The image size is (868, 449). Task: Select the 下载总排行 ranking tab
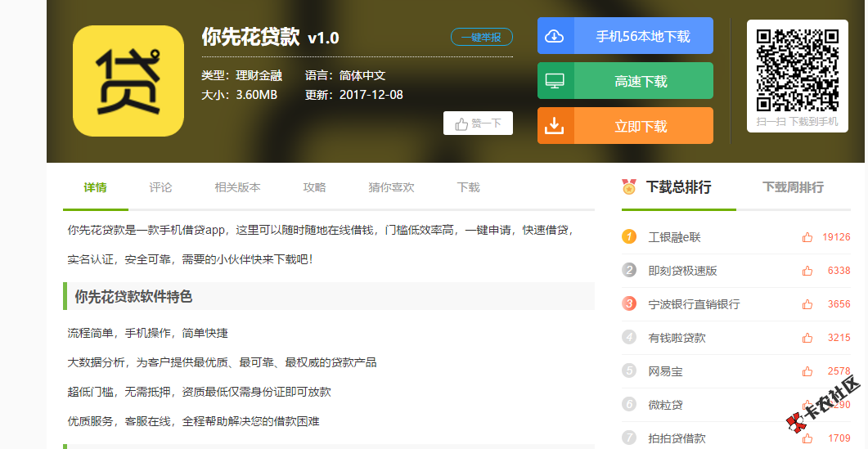(679, 187)
